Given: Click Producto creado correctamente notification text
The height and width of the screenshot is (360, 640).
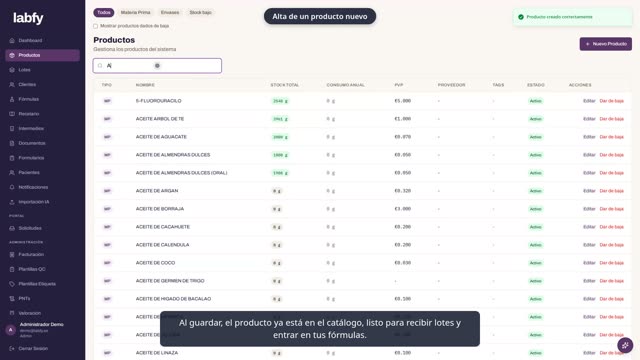Looking at the screenshot, I should point(559,17).
